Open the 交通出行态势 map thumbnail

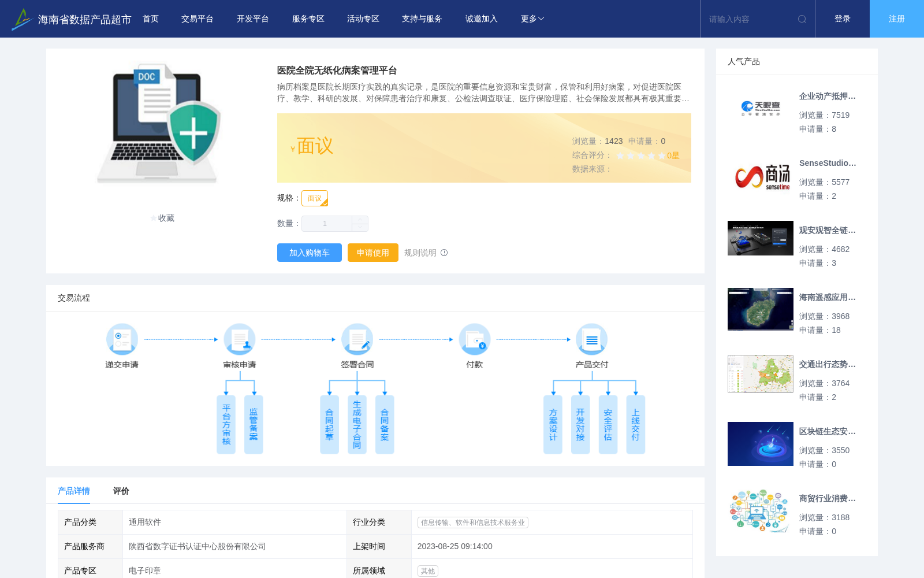click(761, 374)
